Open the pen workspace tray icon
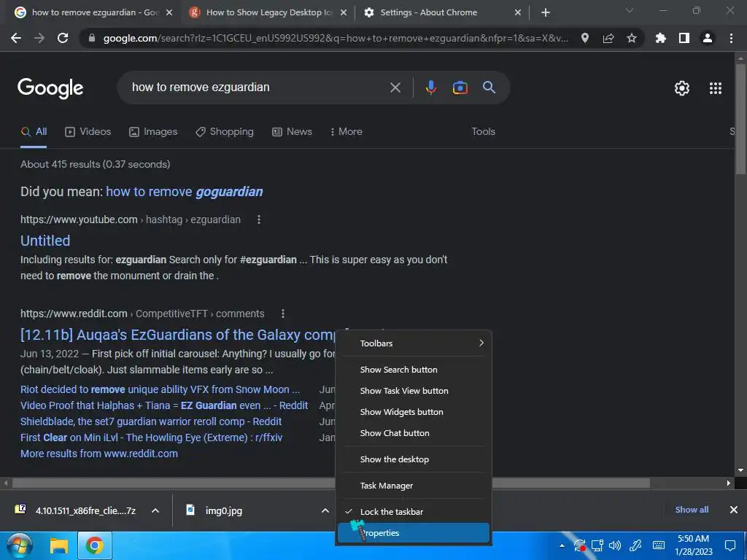Screen dimensions: 747x560 tap(635, 545)
